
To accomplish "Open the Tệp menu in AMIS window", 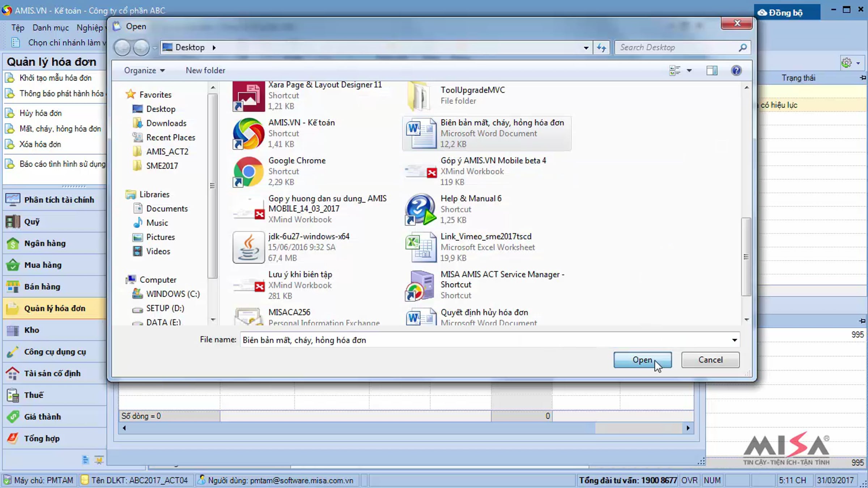I will [18, 28].
